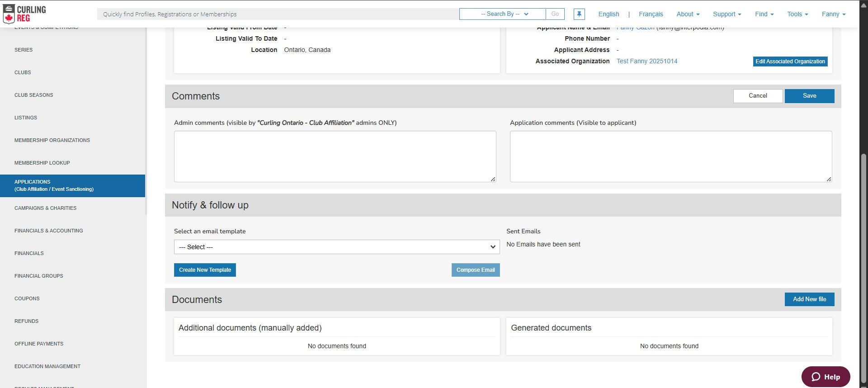Viewport: 868px width, 388px height.
Task: Click Edit Associated Organization button
Action: (790, 62)
